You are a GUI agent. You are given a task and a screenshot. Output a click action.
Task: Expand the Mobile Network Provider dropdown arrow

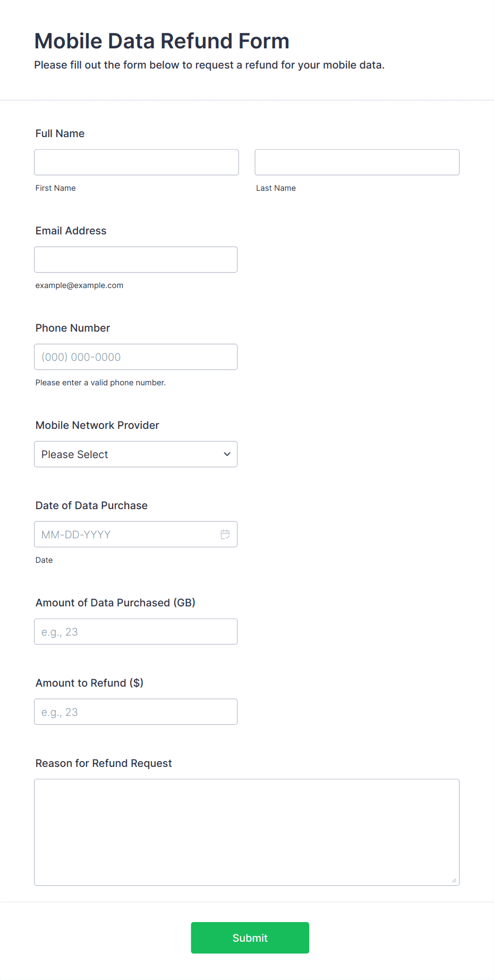pos(227,454)
